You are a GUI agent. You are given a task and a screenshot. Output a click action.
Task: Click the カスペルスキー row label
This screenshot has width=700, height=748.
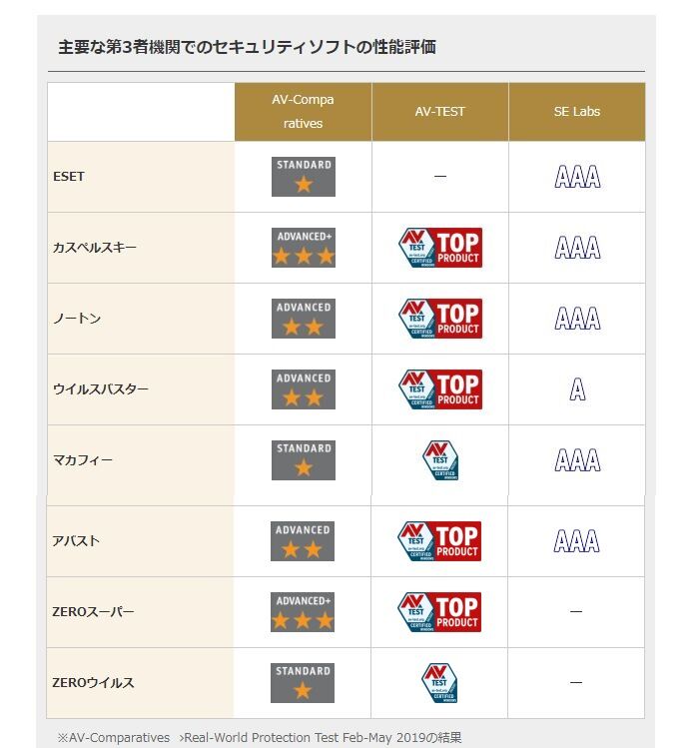click(95, 248)
